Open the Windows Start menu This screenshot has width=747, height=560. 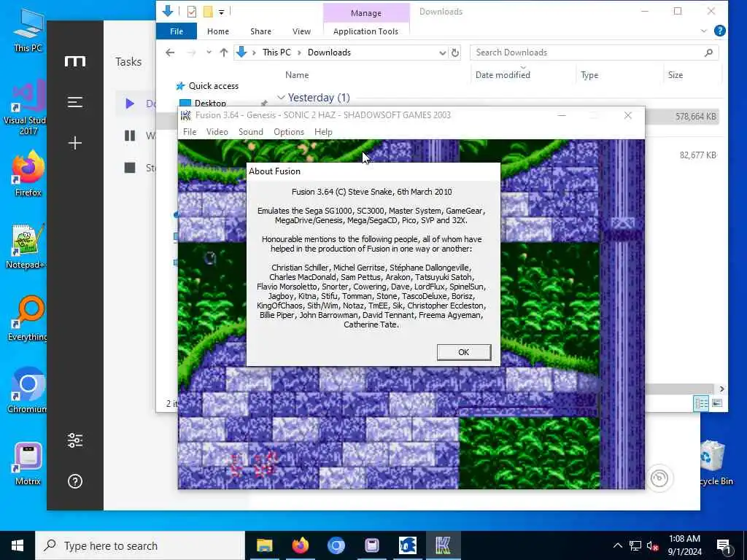pyautogui.click(x=18, y=545)
